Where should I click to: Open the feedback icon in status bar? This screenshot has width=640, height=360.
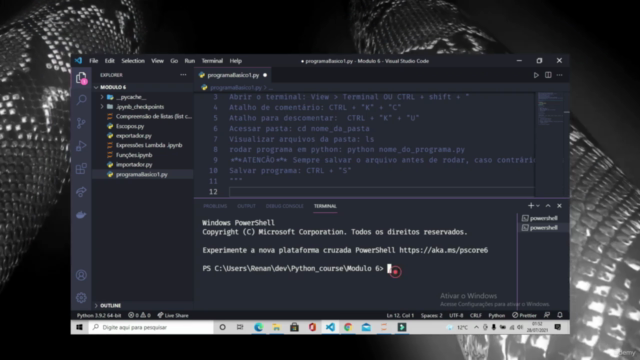pyautogui.click(x=547, y=315)
